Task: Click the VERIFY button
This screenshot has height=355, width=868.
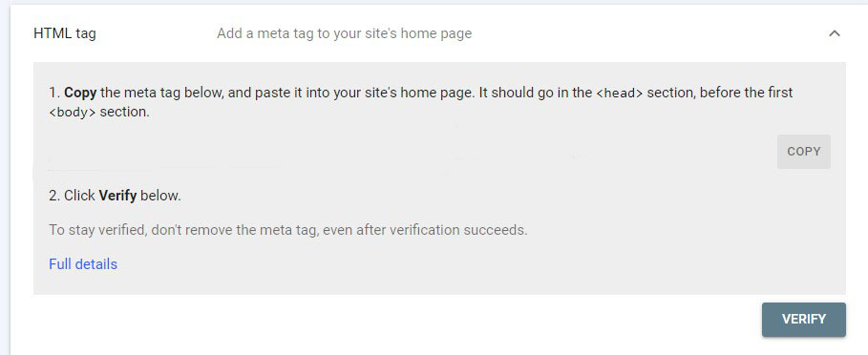Action: [804, 319]
